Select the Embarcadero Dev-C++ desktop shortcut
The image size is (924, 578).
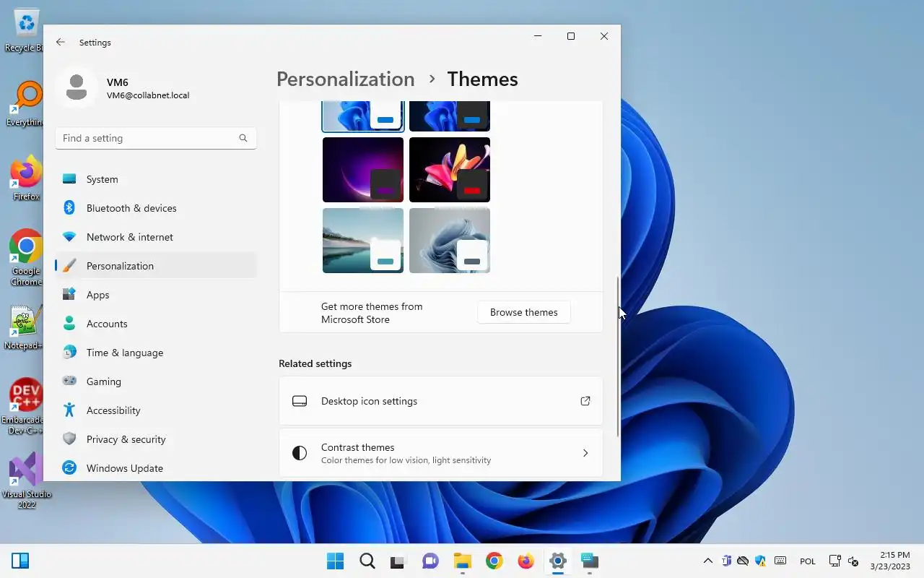pos(25,406)
